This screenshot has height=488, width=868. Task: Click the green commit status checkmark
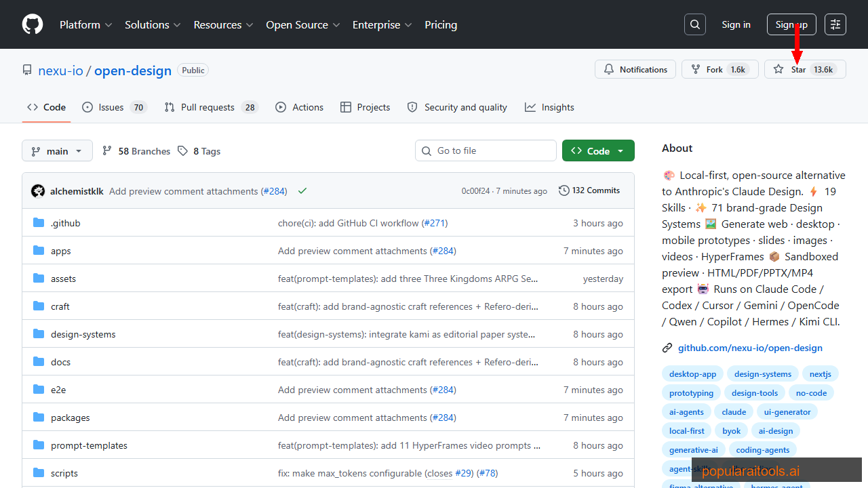tap(302, 191)
